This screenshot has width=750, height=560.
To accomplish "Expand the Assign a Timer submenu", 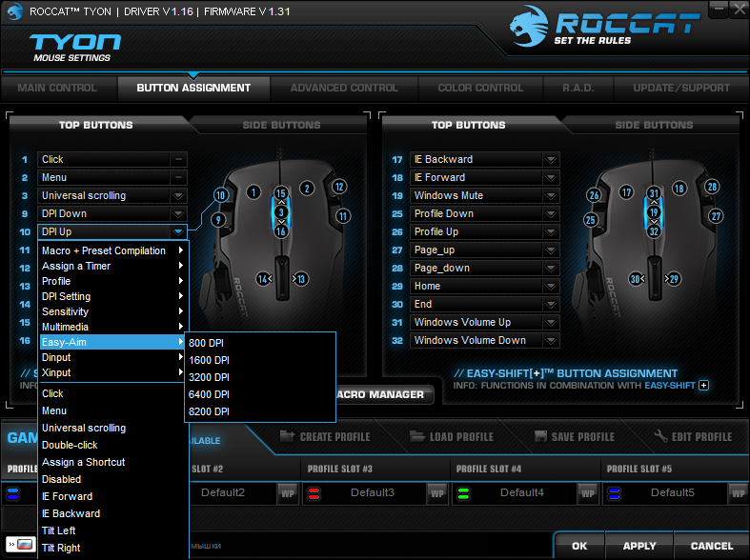I will (113, 266).
